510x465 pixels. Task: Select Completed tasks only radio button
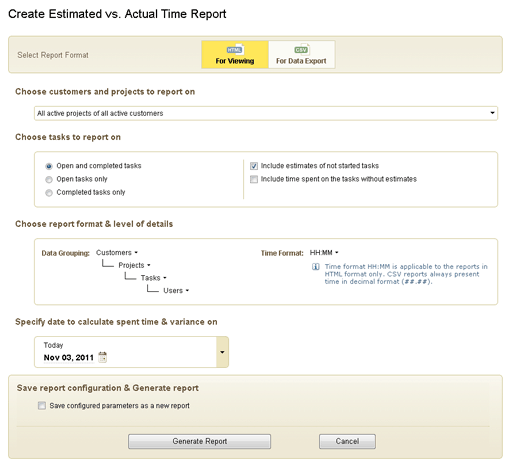coord(49,193)
